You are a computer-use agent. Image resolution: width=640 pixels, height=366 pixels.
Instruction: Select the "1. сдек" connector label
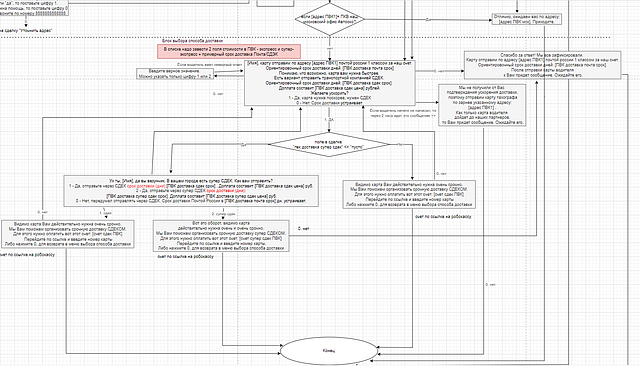(x=105, y=213)
